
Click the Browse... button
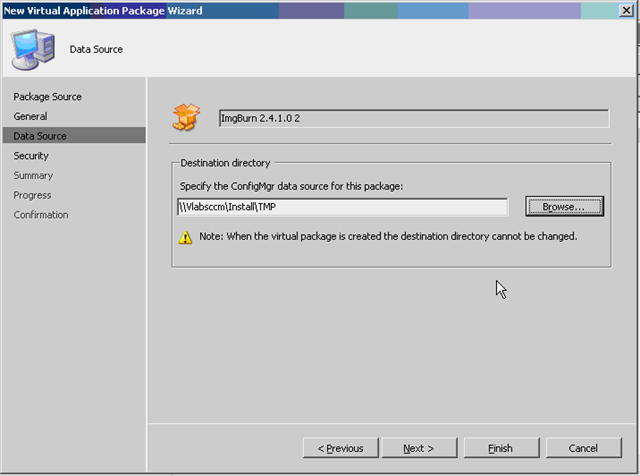[x=564, y=207]
